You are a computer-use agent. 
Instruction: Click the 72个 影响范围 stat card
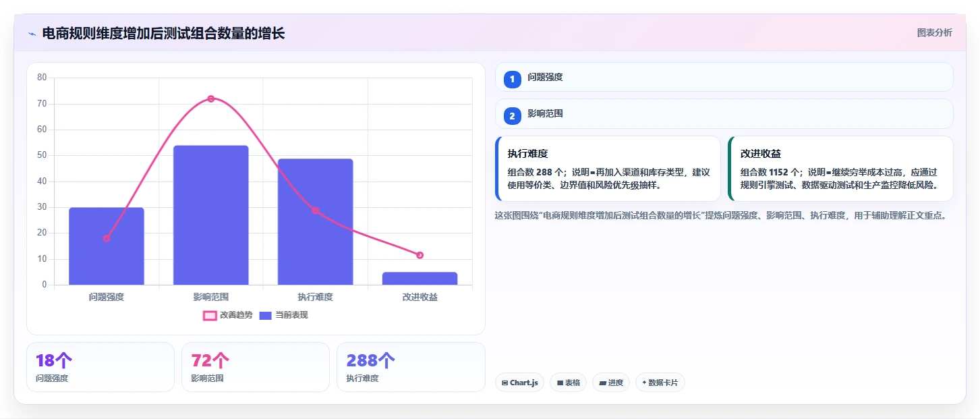click(x=256, y=367)
